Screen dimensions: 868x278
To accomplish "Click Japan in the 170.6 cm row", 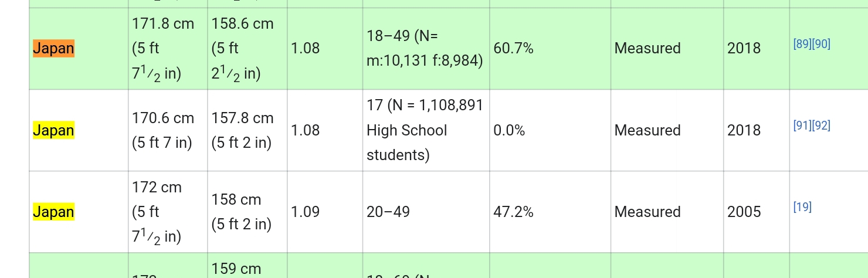I will (53, 130).
